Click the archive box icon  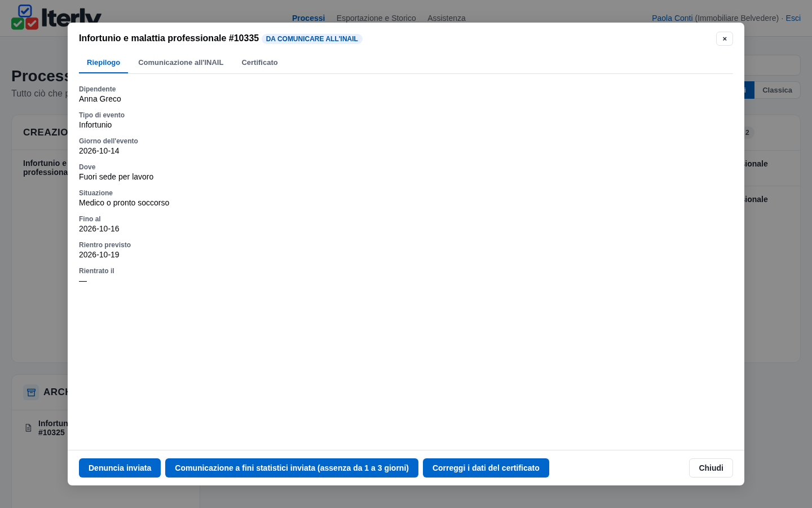(x=31, y=392)
